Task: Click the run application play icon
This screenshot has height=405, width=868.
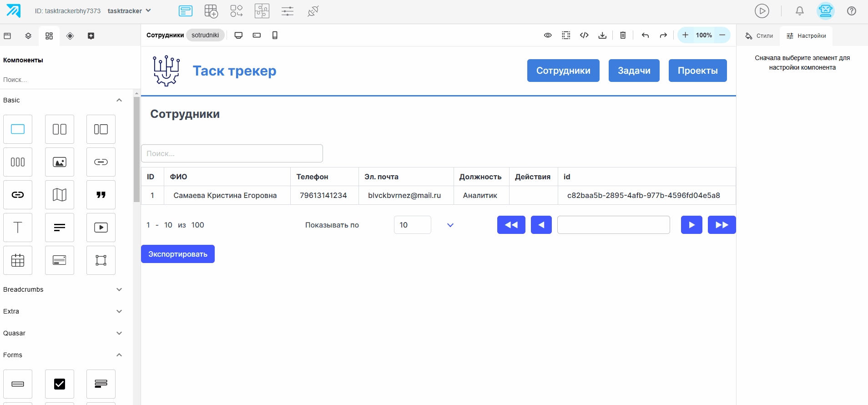Action: point(762,10)
